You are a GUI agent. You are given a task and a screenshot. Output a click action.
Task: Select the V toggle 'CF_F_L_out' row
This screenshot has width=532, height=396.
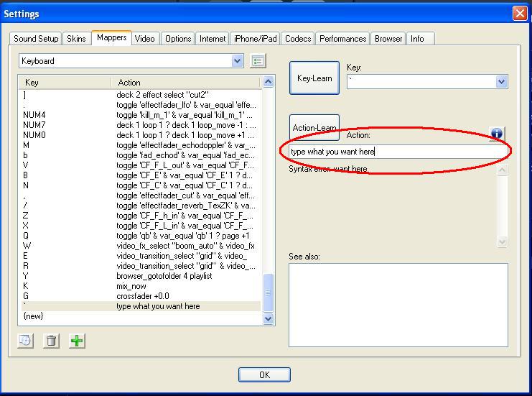coord(141,165)
